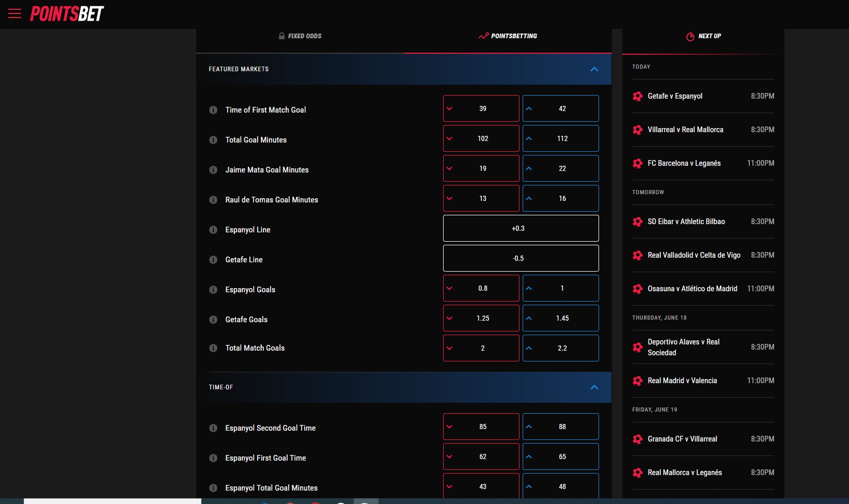Sell Time of First Match Goal at 39
Viewport: 849px width, 504px height.
(x=481, y=108)
